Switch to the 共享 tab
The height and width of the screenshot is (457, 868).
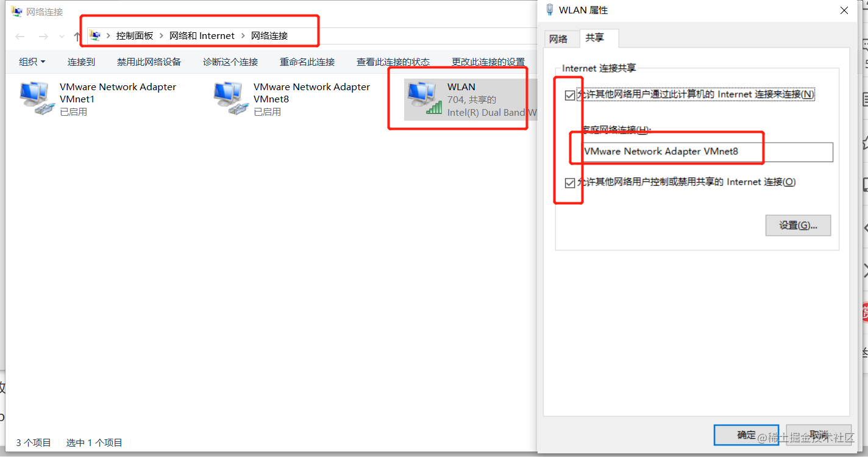(595, 38)
